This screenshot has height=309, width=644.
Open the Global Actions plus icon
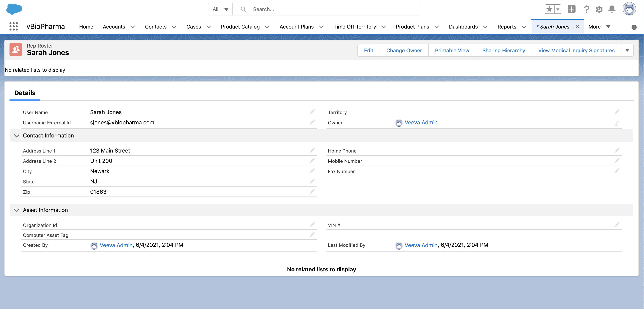pyautogui.click(x=572, y=9)
